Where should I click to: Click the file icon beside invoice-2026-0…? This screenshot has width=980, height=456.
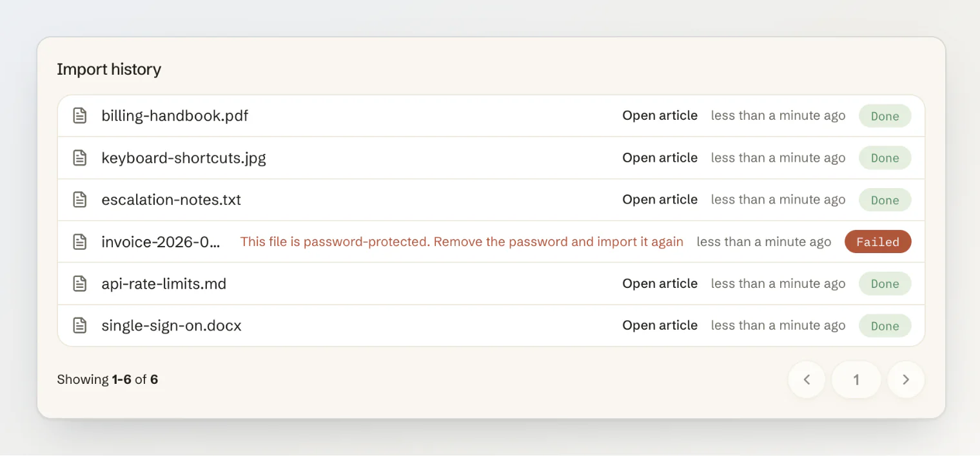click(x=79, y=242)
